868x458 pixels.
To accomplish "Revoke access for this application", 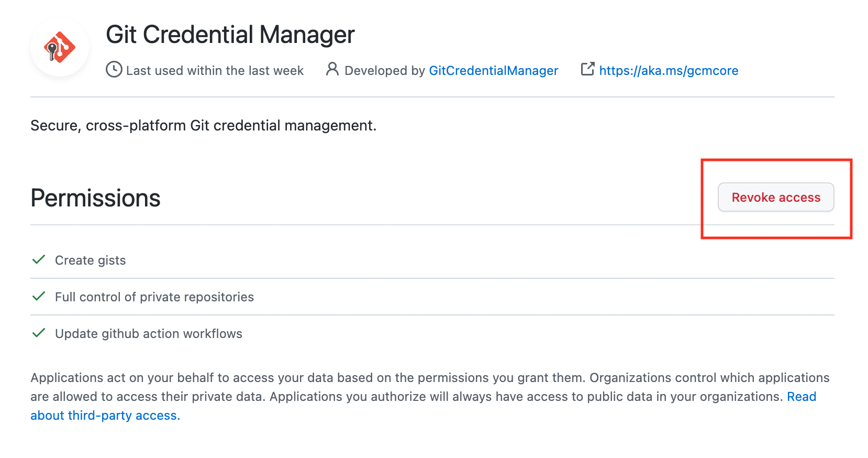I will 776,197.
